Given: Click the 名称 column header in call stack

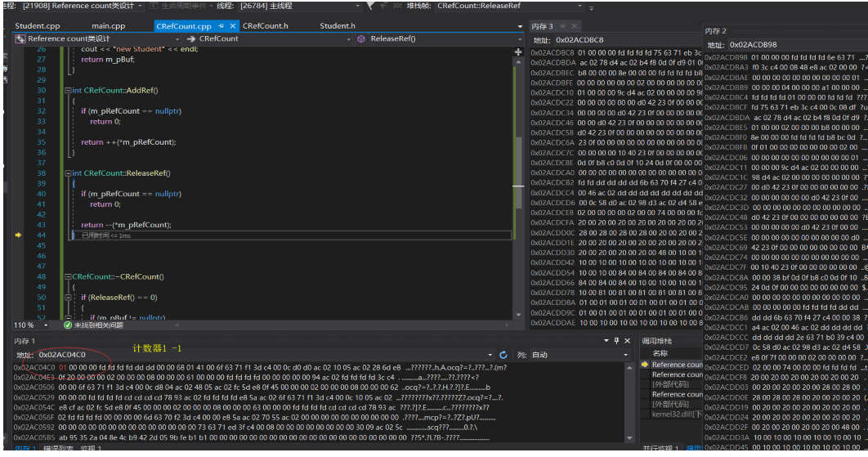Looking at the screenshot, I should [660, 353].
